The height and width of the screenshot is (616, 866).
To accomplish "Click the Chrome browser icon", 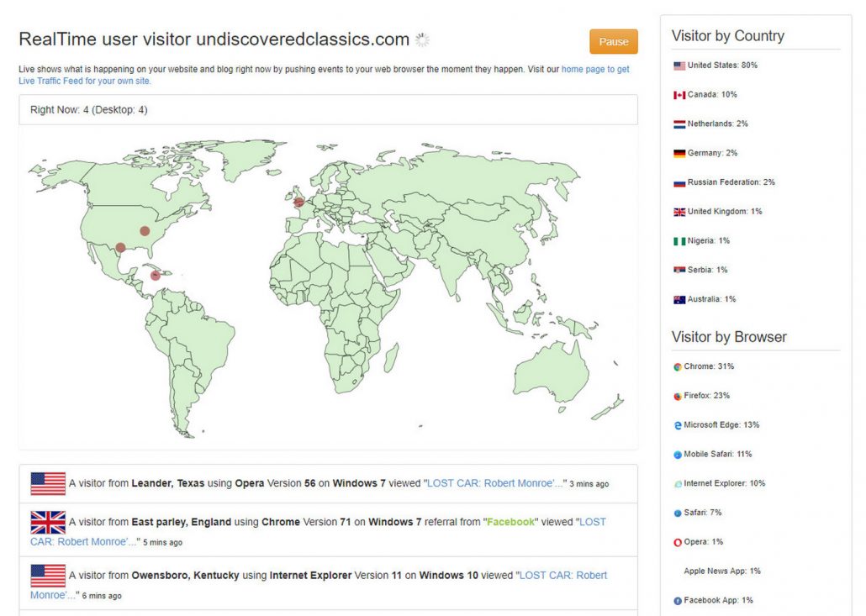I will pyautogui.click(x=678, y=367).
